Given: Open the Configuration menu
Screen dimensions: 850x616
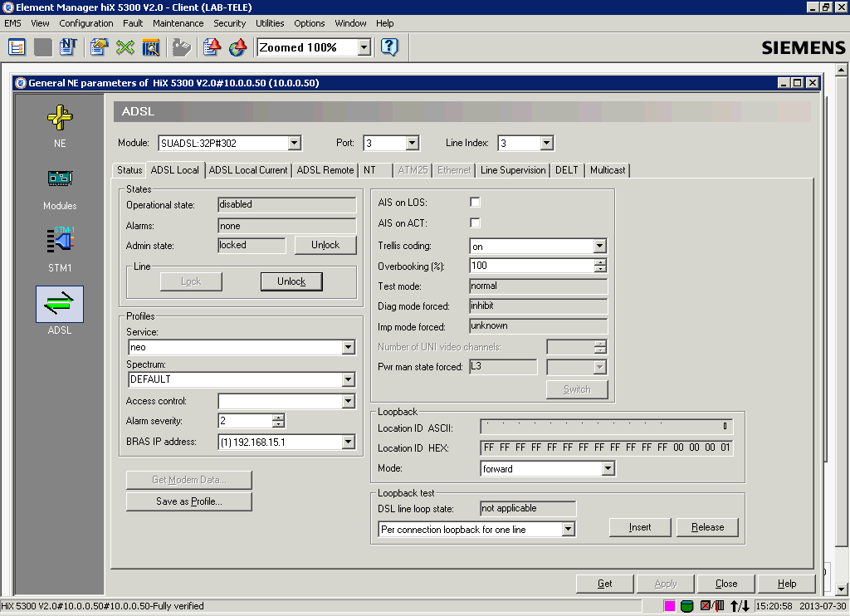Looking at the screenshot, I should (x=86, y=23).
